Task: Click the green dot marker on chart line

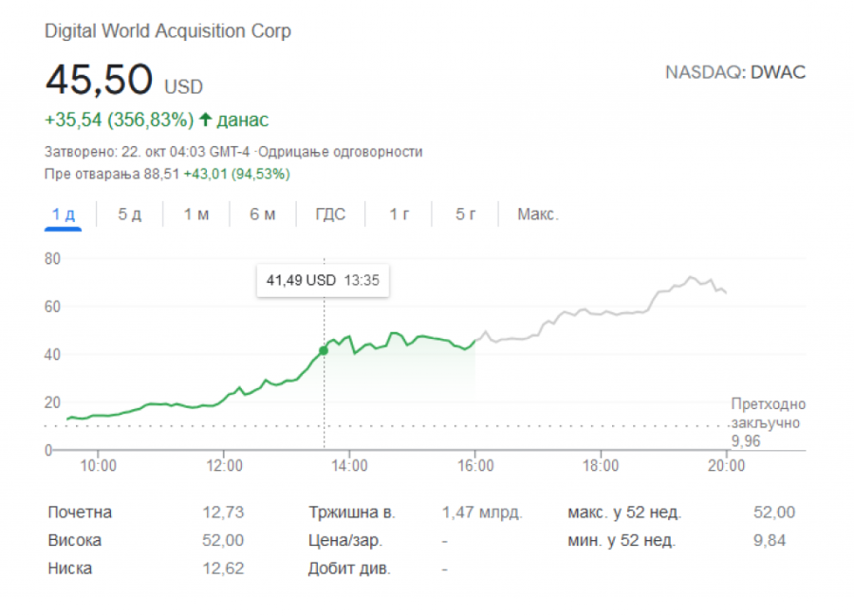Action: (x=324, y=350)
